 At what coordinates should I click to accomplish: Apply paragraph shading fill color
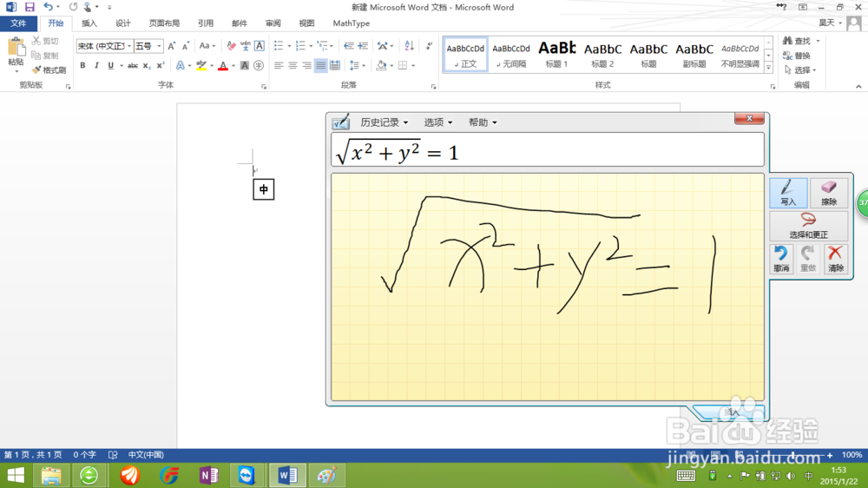click(381, 65)
